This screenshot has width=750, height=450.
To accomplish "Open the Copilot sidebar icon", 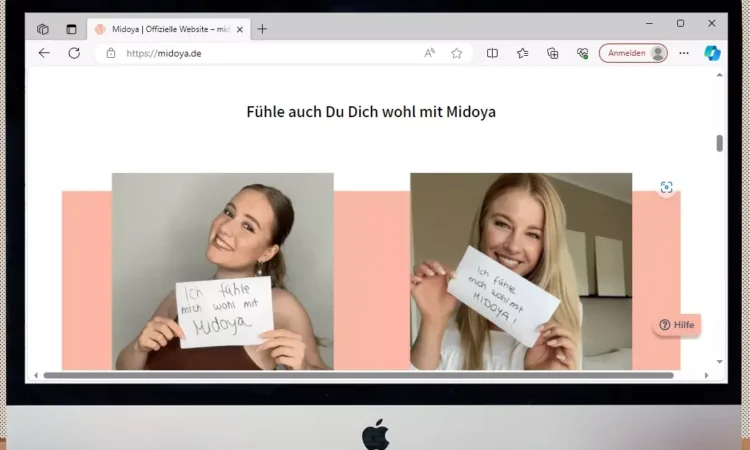I will click(712, 53).
